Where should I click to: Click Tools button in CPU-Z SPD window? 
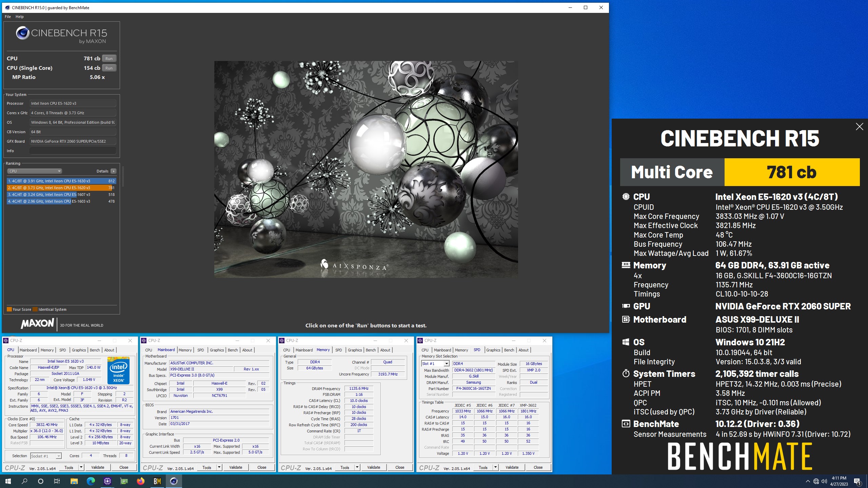click(x=483, y=467)
